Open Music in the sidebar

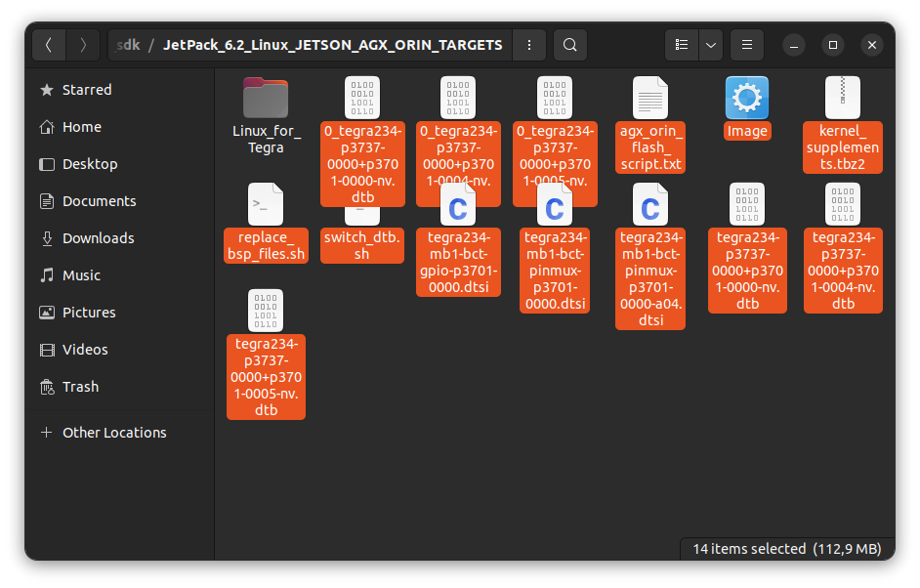120,275
